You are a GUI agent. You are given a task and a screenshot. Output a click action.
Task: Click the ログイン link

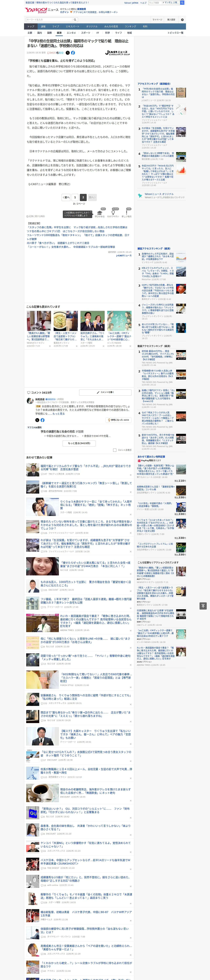(64, 12)
